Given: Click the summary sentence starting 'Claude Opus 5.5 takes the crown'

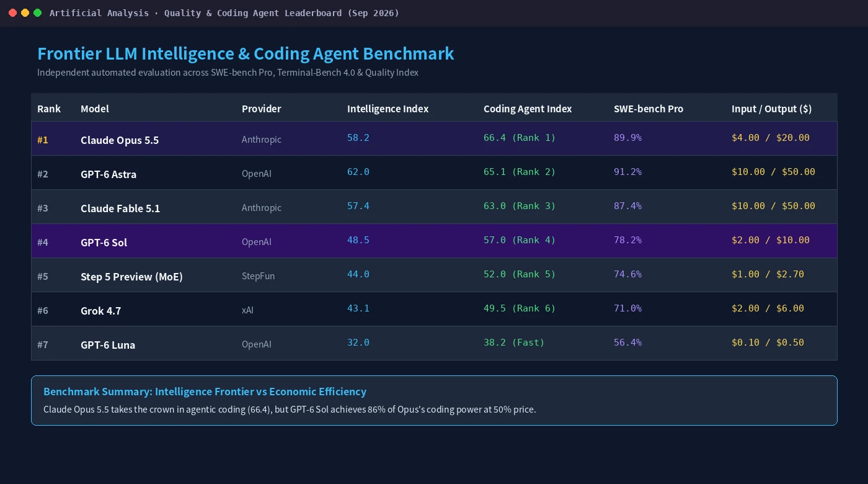Looking at the screenshot, I should pos(290,410).
